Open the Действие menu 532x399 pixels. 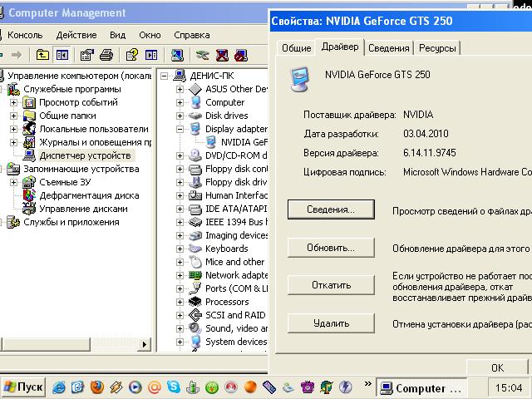tap(76, 35)
